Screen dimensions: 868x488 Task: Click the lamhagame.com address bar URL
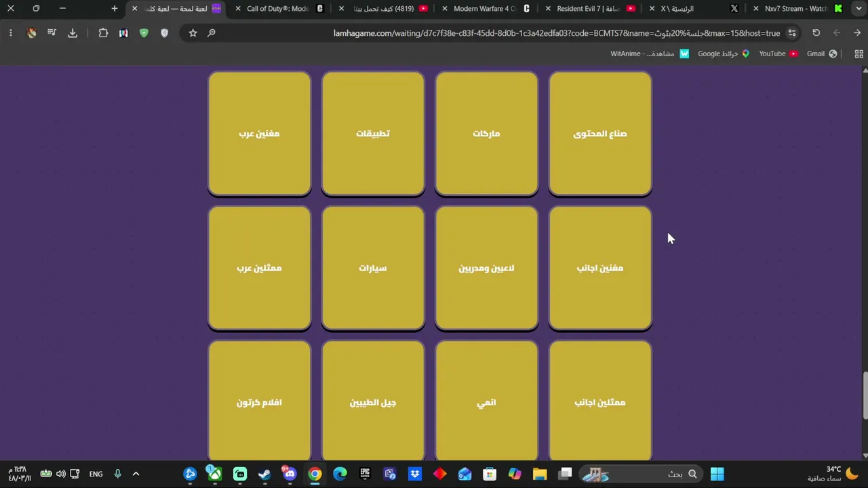coord(556,33)
